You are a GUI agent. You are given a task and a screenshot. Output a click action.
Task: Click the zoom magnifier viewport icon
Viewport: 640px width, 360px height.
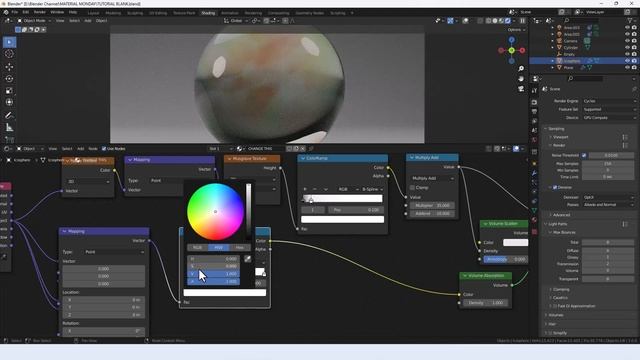point(521,69)
